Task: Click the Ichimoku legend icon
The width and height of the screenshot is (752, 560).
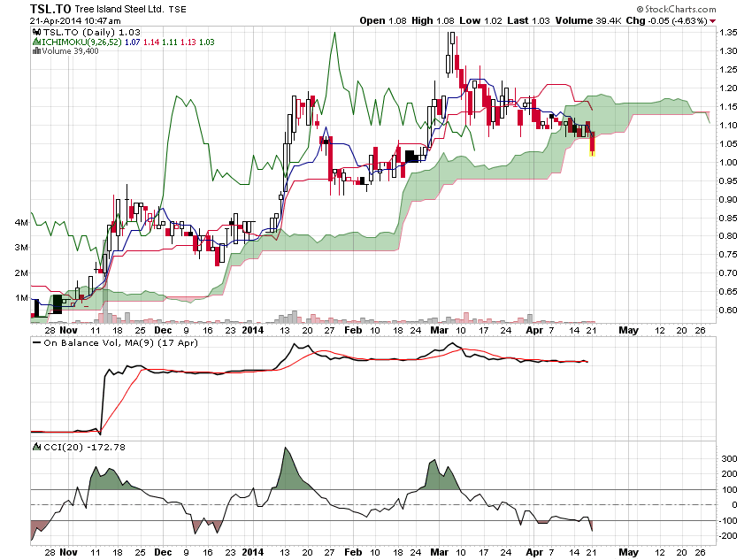Action: 36,42
